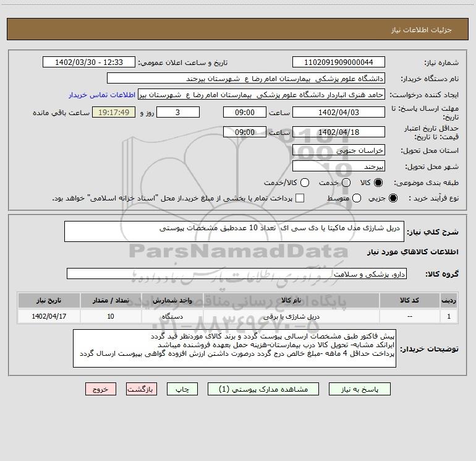The height and width of the screenshot is (461, 476).
Task: Click مشاهده مدارک پیوستی (1) button
Action: [x=263, y=389]
